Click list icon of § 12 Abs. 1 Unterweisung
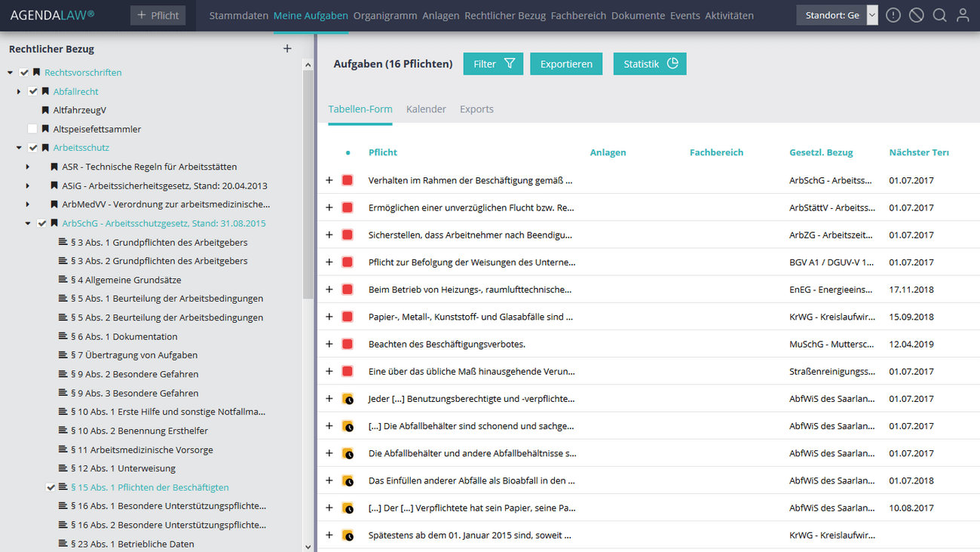The width and height of the screenshot is (980, 552). click(x=63, y=468)
